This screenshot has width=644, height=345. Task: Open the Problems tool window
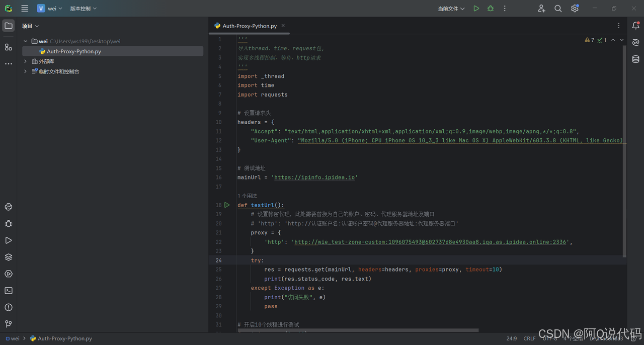(x=9, y=307)
